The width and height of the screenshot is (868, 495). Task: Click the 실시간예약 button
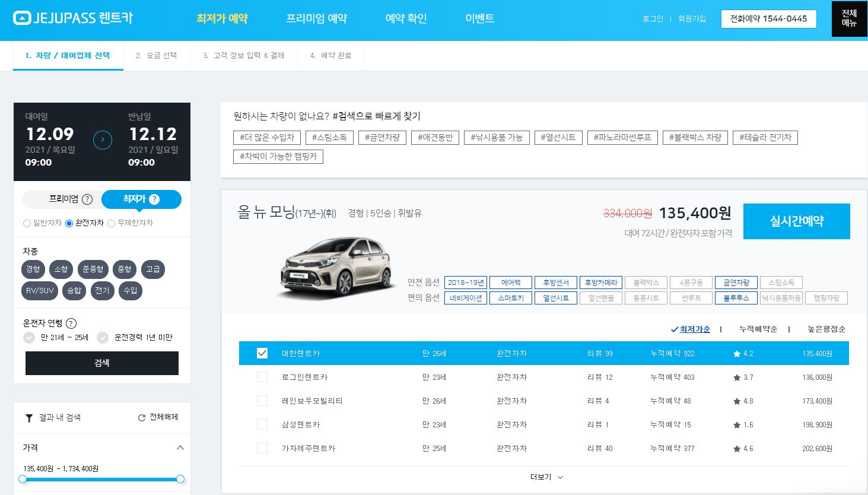[x=796, y=221]
